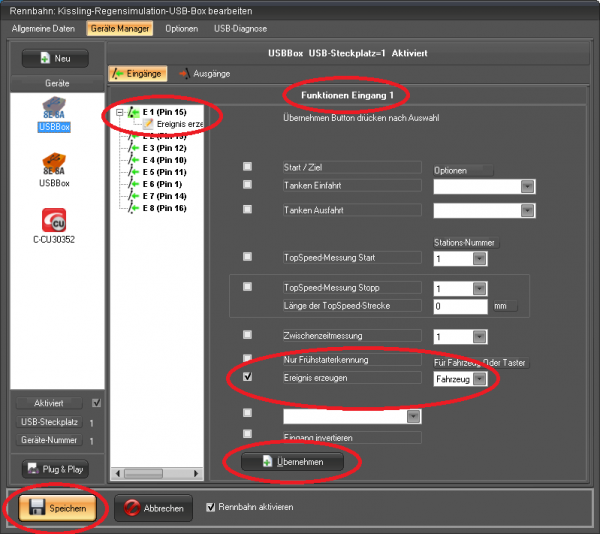Collapse the E 1 (Pin 15) tree node
The height and width of the screenshot is (534, 600).
(120, 112)
